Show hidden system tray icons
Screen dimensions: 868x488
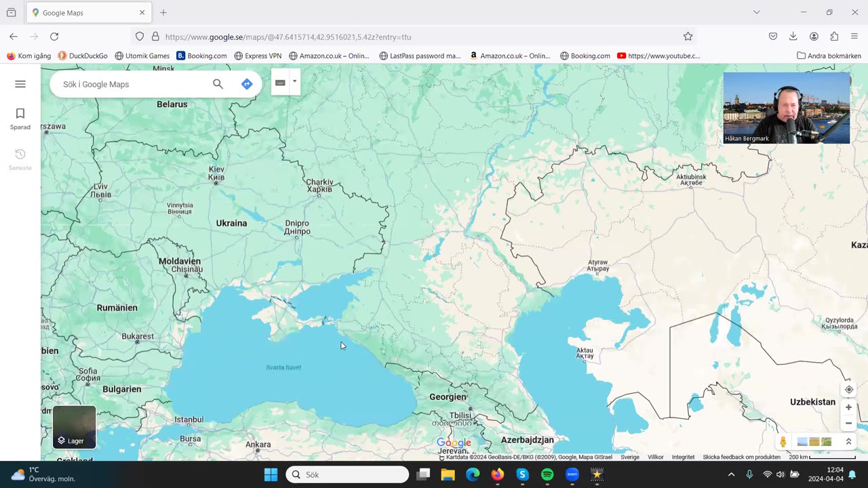[x=731, y=474]
